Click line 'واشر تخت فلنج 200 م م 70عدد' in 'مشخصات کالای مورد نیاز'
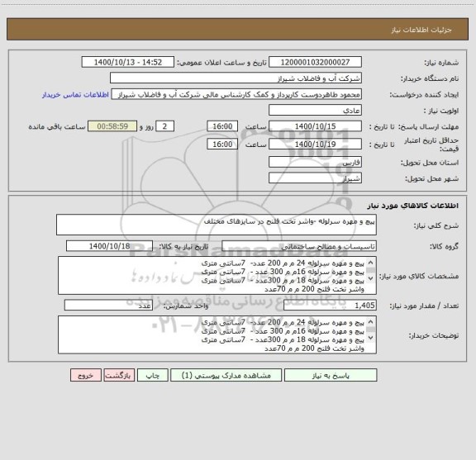Image resolution: width=476 pixels, height=460 pixels. (314, 290)
